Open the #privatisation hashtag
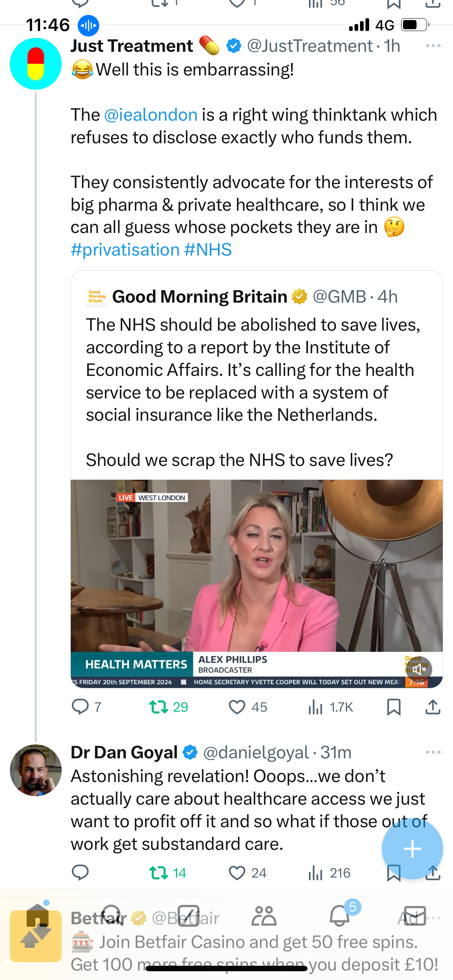This screenshot has width=453, height=980. [x=125, y=250]
